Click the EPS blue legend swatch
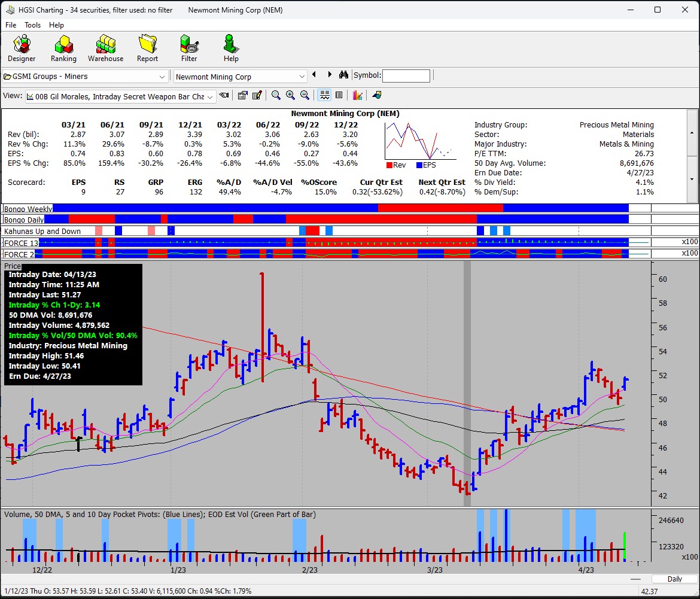 pos(419,165)
